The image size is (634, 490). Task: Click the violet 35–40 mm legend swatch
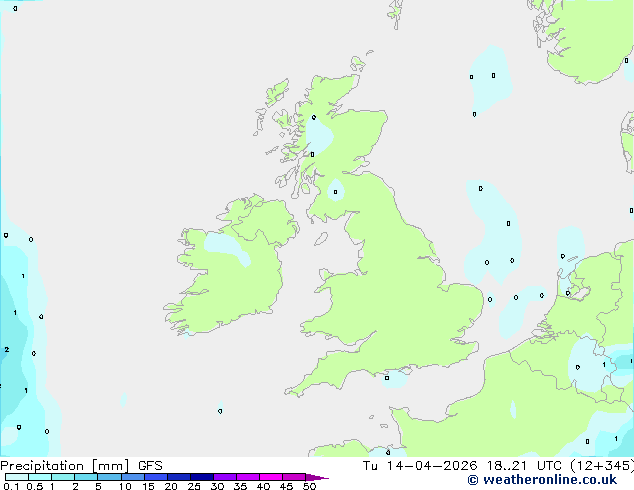[248, 477]
